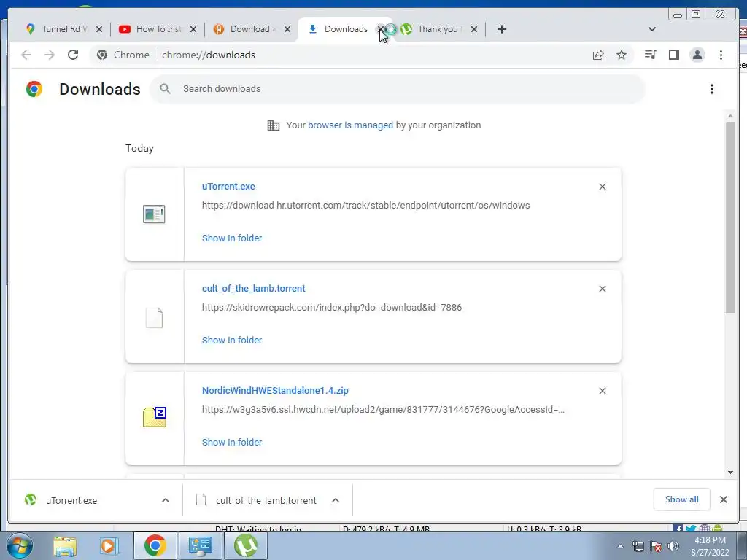Launch Windows Media Player from taskbar
Screen dimensions: 747x560
point(109,545)
